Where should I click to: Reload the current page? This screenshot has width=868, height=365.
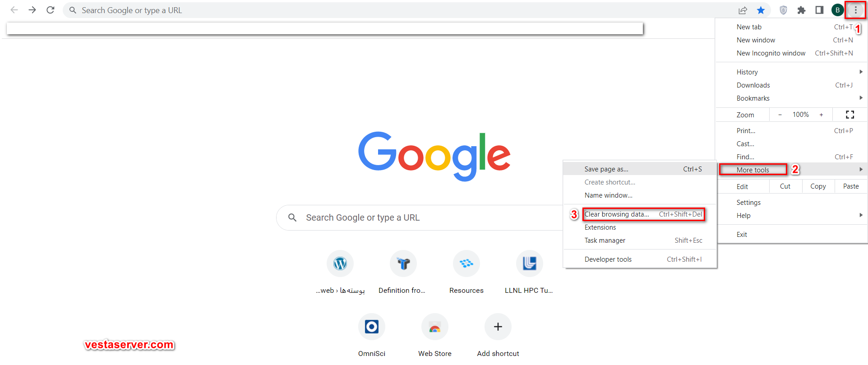51,10
